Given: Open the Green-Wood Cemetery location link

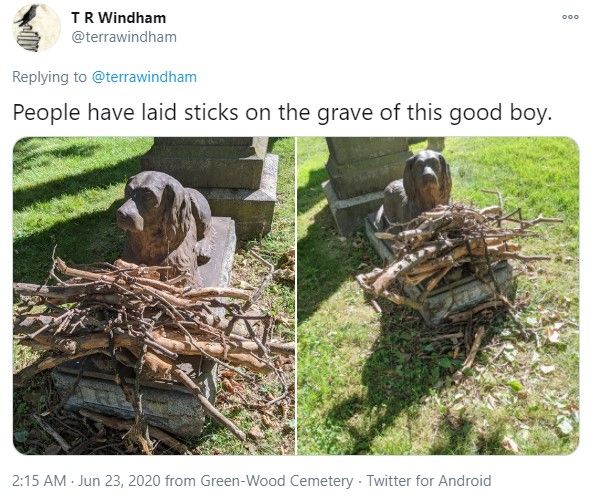Looking at the screenshot, I should 277,481.
